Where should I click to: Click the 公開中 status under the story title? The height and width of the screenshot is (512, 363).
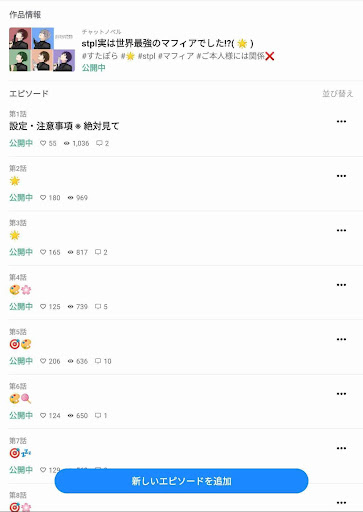[x=94, y=68]
